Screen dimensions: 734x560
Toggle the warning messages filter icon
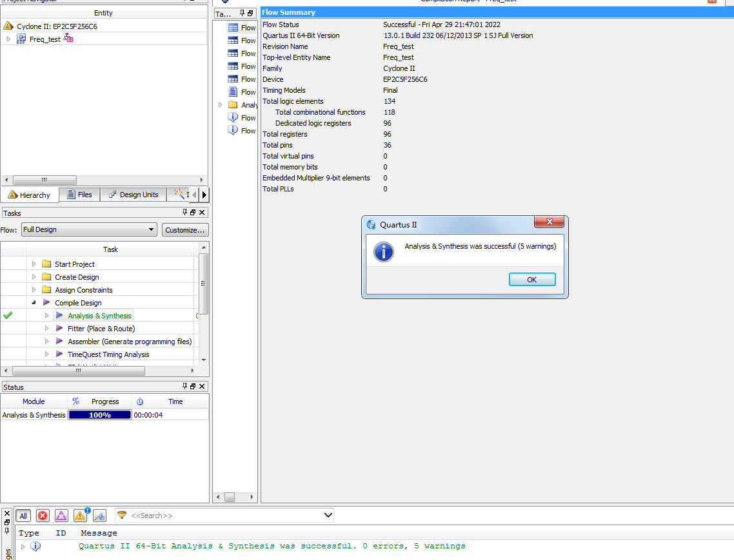[x=80, y=516]
